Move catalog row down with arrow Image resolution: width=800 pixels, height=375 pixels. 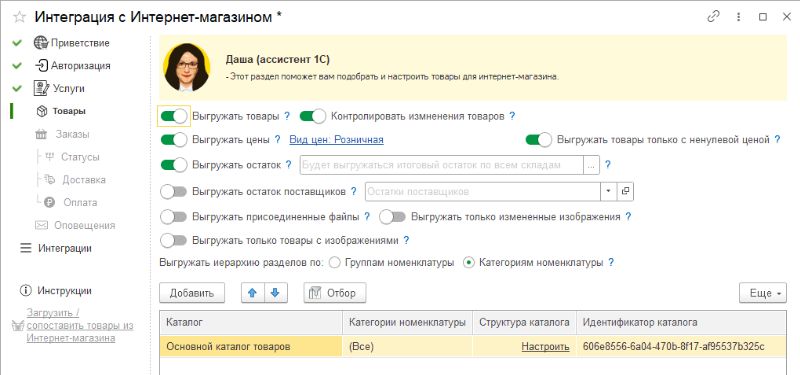276,293
